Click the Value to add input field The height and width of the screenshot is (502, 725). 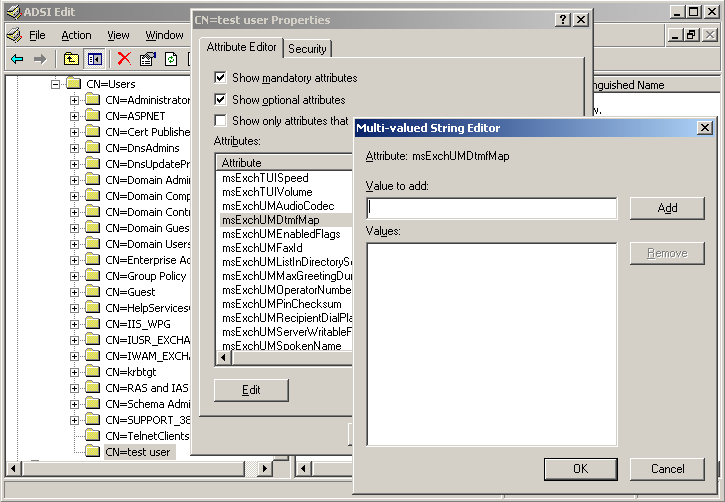pyautogui.click(x=492, y=208)
